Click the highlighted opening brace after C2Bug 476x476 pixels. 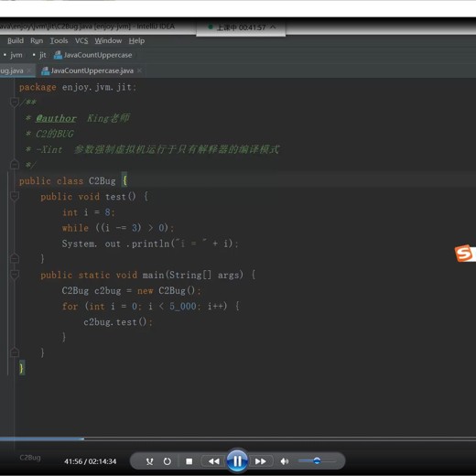tap(124, 180)
